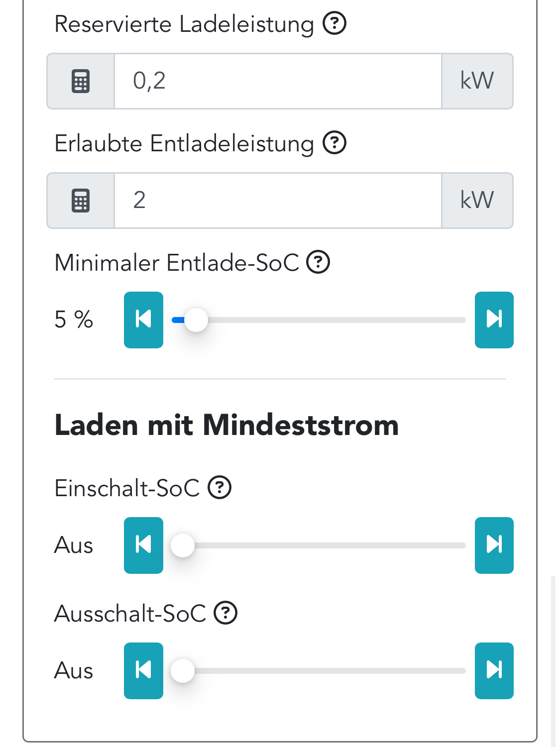Screen dimensions: 560x747
Task: Set Minimaler Entlade-SoC to maximum
Action: click(x=494, y=320)
